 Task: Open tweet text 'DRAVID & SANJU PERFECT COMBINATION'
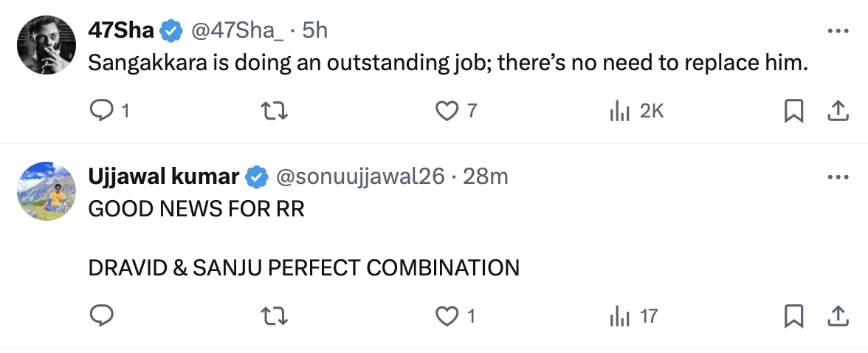303,267
